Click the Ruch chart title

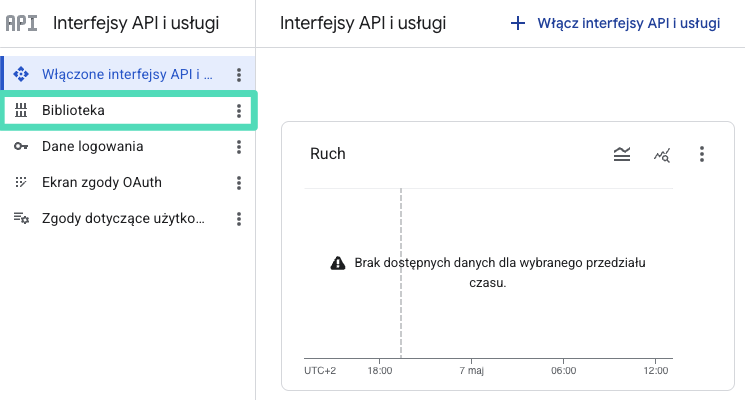(x=328, y=154)
